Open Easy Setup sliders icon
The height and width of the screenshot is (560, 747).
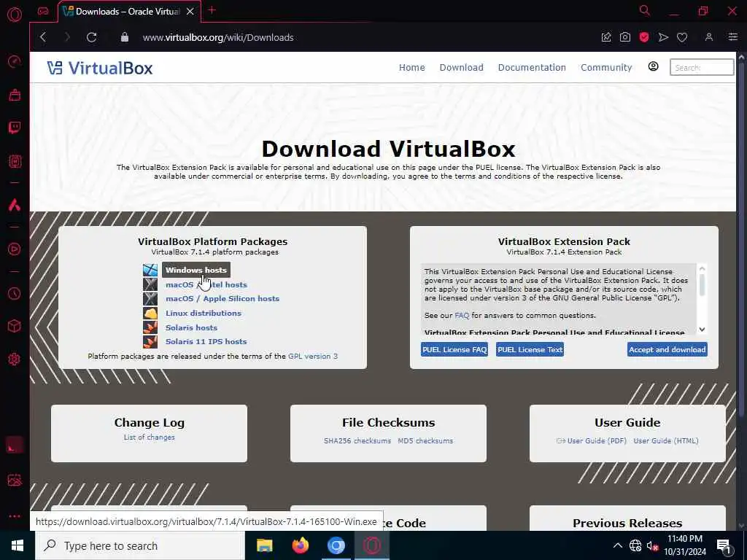[x=732, y=37]
